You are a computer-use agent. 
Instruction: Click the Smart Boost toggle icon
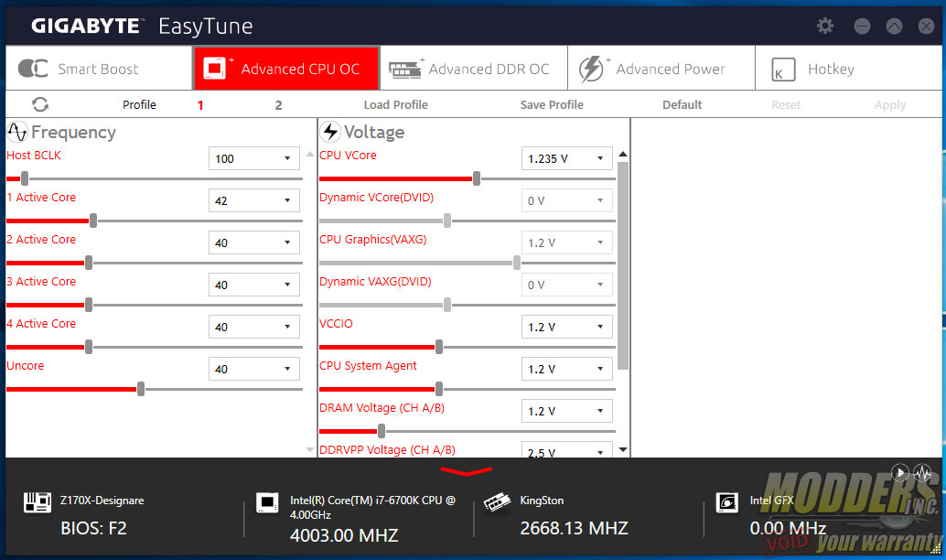(x=33, y=69)
